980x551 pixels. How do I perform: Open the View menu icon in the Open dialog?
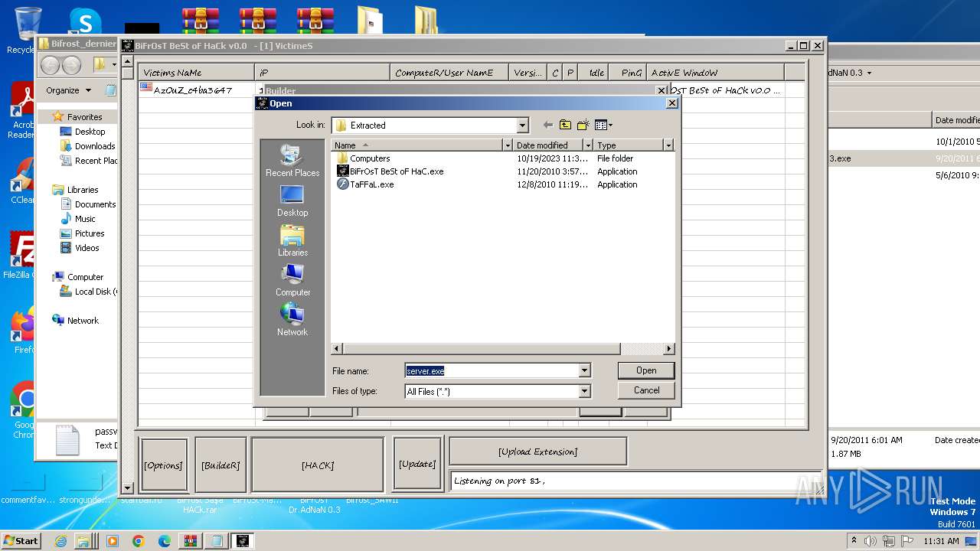(603, 125)
